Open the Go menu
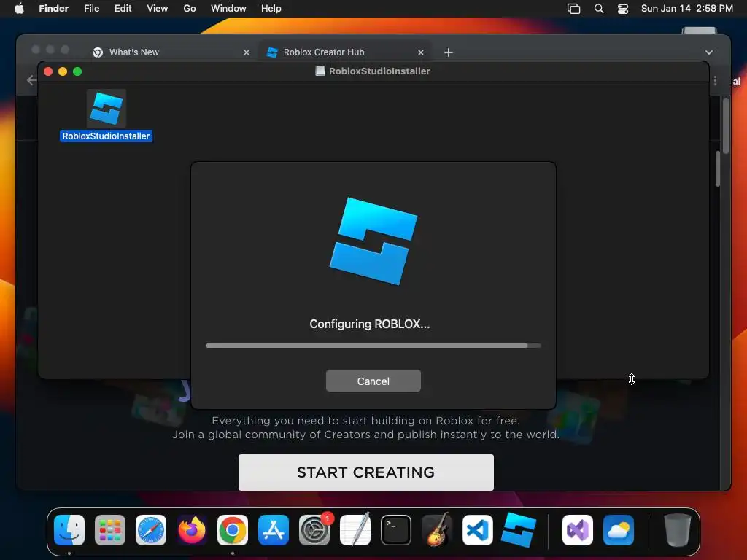The width and height of the screenshot is (747, 560). coord(190,9)
